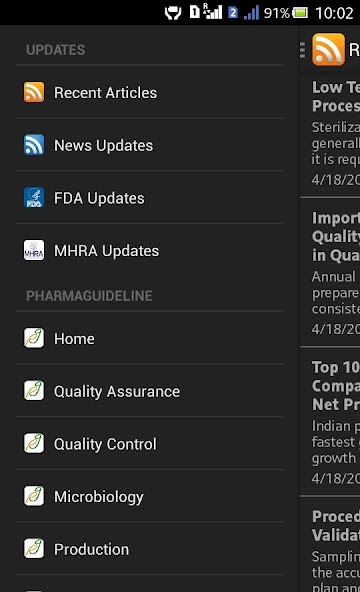This screenshot has width=360, height=592.
Task: Tap the leaf icon beside Microbiology
Action: click(34, 496)
